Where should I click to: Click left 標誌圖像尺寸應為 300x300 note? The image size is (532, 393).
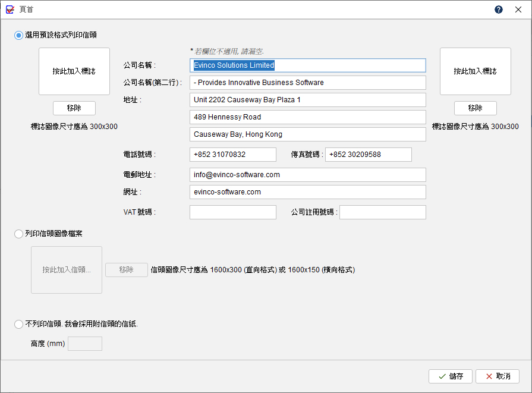(74, 127)
